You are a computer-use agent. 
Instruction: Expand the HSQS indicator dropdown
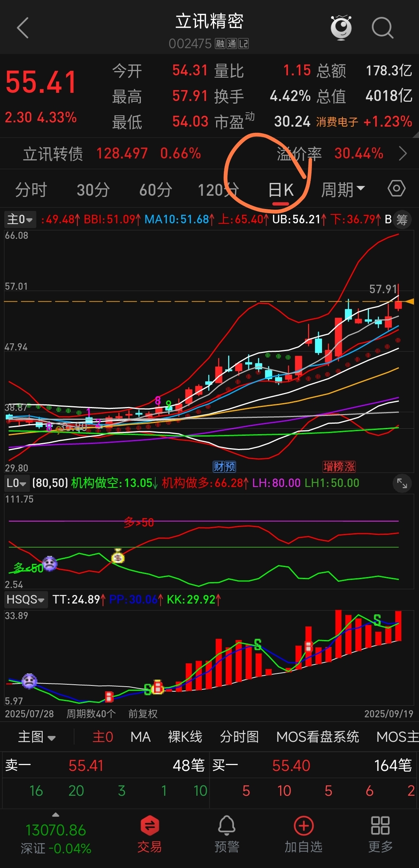coord(26,599)
